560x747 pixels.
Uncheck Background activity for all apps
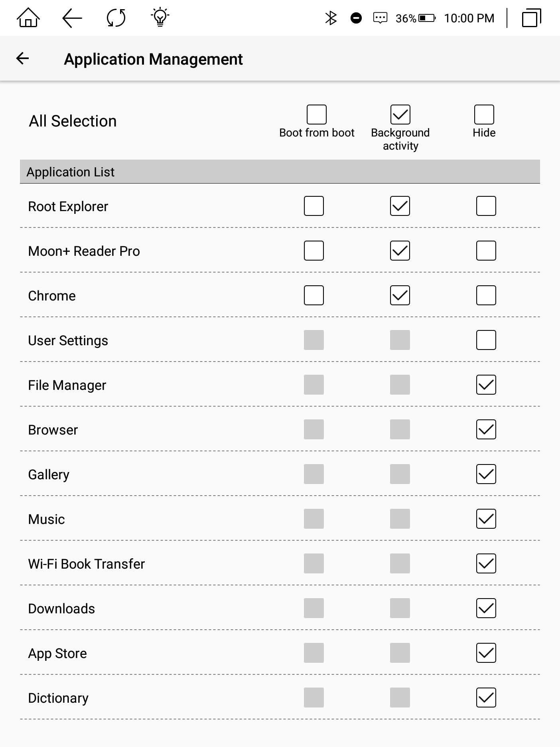click(400, 115)
